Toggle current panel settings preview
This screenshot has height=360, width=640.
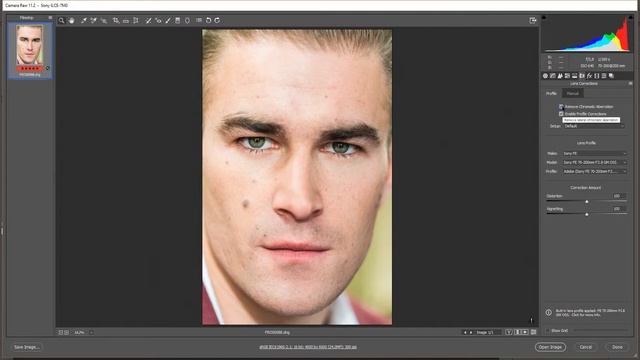click(x=533, y=332)
